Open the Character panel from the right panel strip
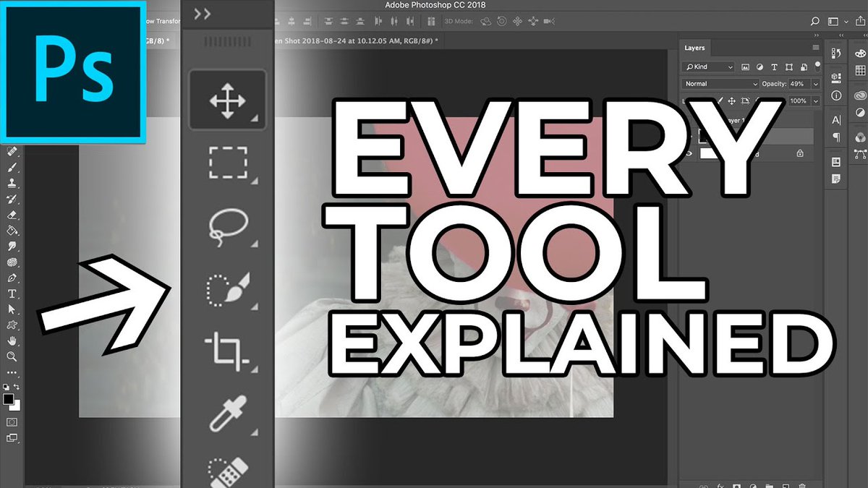 click(836, 120)
